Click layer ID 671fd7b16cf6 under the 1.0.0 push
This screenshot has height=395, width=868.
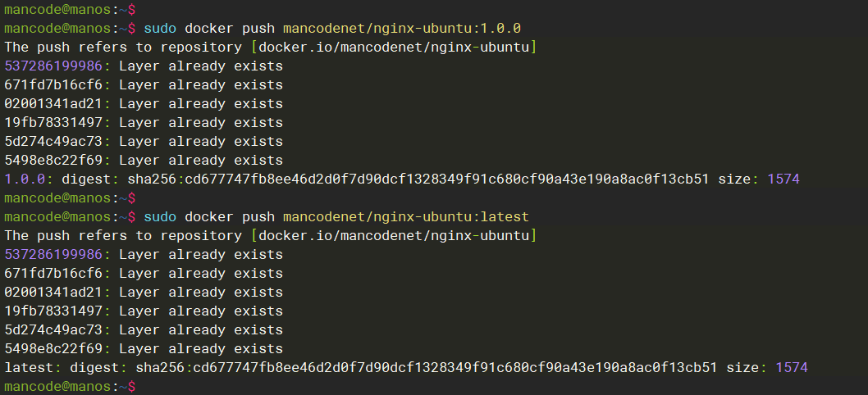(53, 85)
